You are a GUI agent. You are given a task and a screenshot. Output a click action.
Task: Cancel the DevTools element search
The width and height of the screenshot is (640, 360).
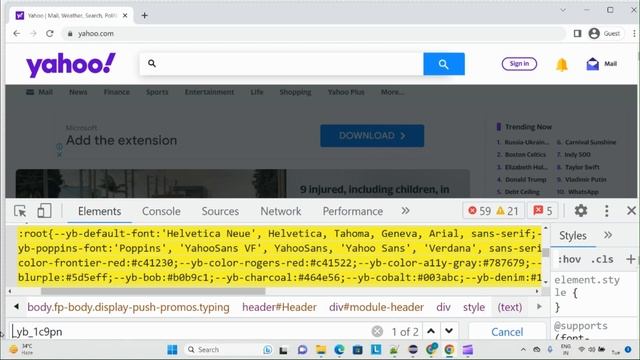(x=507, y=332)
